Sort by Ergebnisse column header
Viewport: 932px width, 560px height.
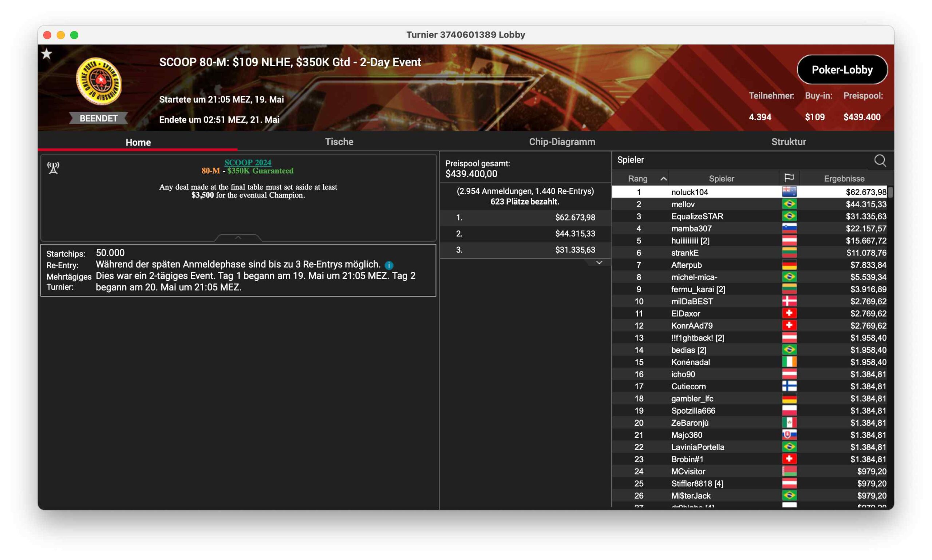coord(844,179)
